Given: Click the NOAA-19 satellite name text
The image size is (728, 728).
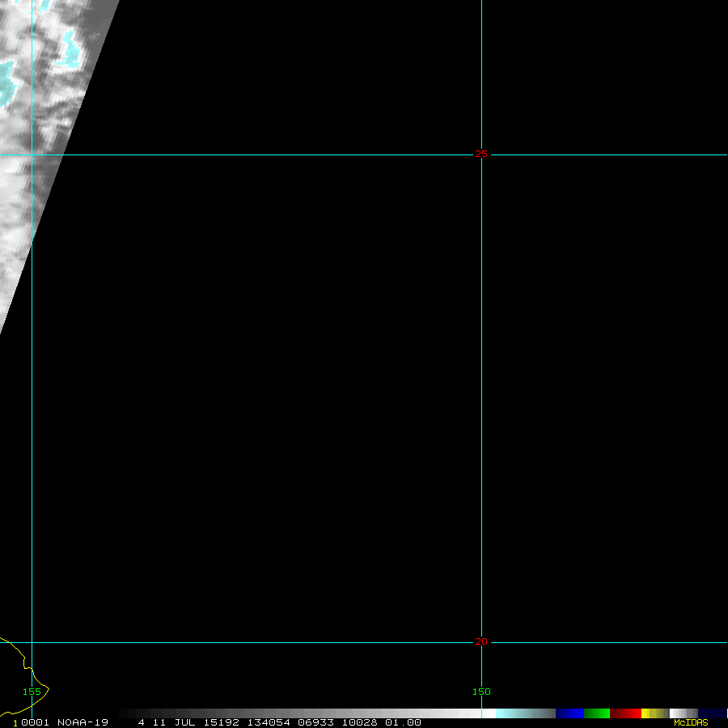Looking at the screenshot, I should coord(83,722).
